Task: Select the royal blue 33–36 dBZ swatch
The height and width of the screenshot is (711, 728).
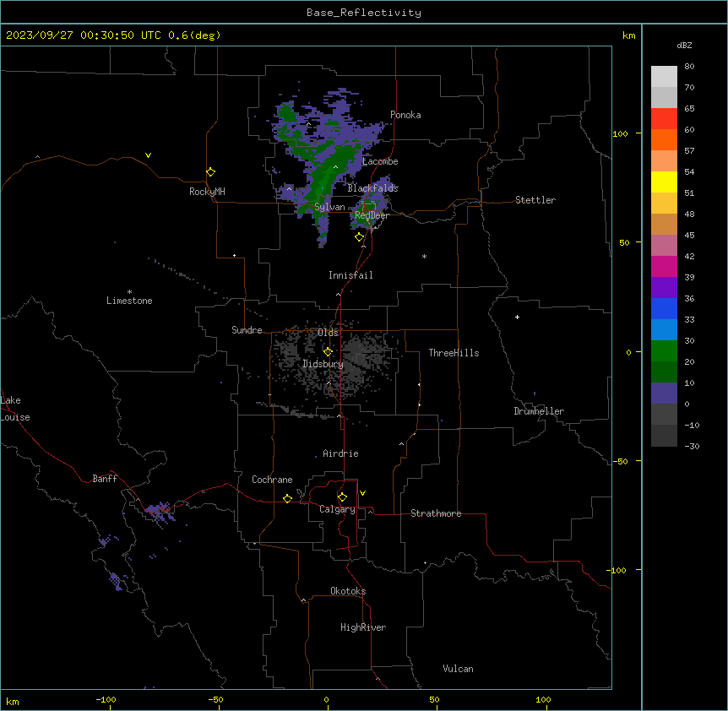Action: pyautogui.click(x=664, y=308)
